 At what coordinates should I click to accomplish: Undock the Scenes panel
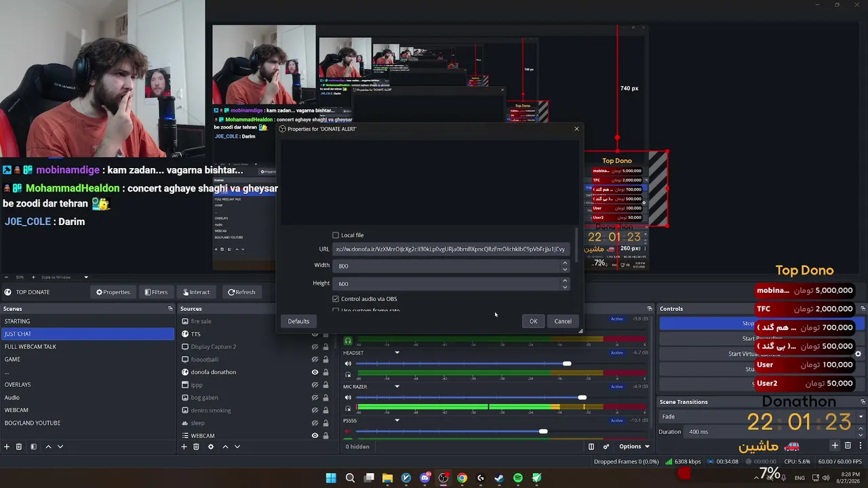tap(170, 309)
